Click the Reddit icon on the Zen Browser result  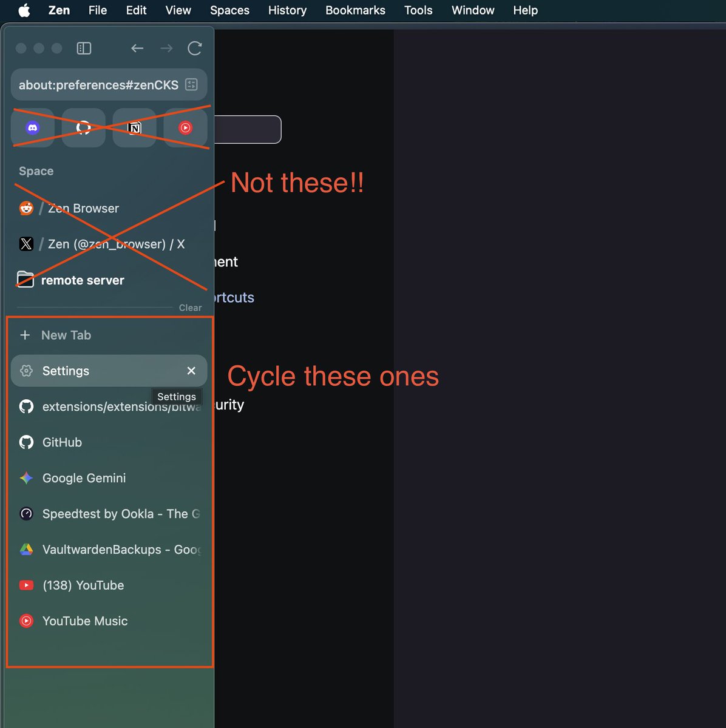[x=26, y=207]
